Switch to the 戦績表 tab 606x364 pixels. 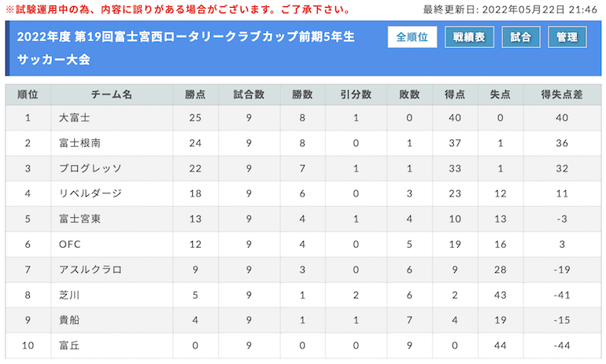click(x=469, y=37)
